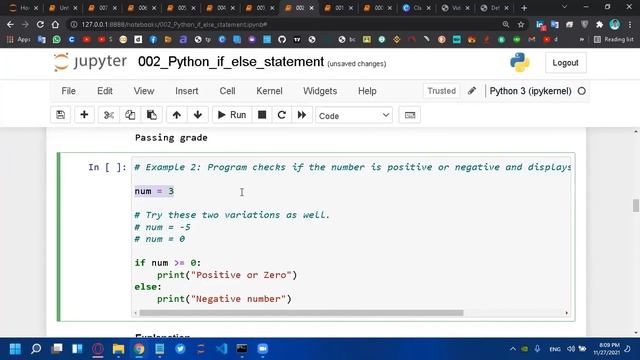Click the taskbar volume icon
The height and width of the screenshot is (360, 640).
pos(571,349)
